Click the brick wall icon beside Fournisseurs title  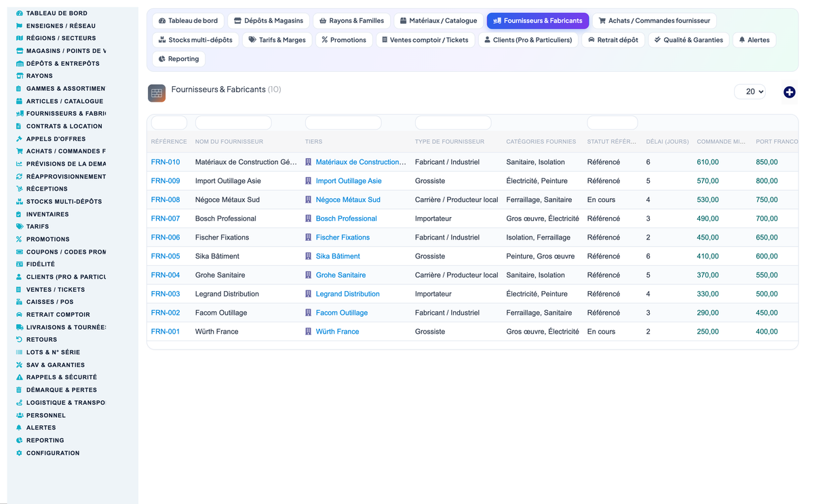click(157, 94)
